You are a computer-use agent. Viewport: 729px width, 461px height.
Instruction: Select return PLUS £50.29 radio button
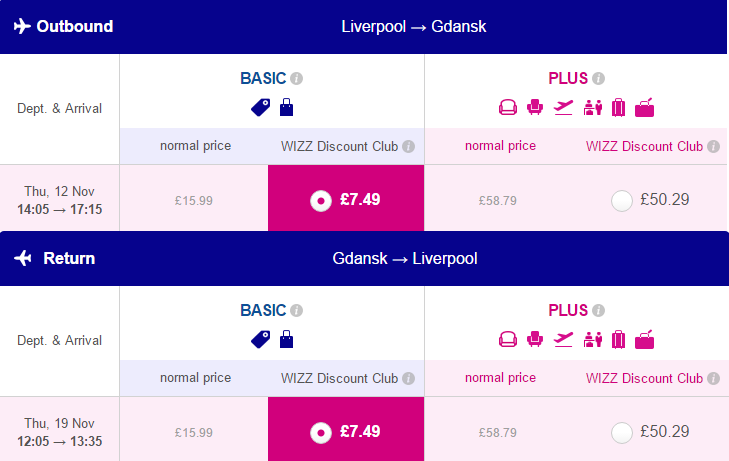point(622,433)
